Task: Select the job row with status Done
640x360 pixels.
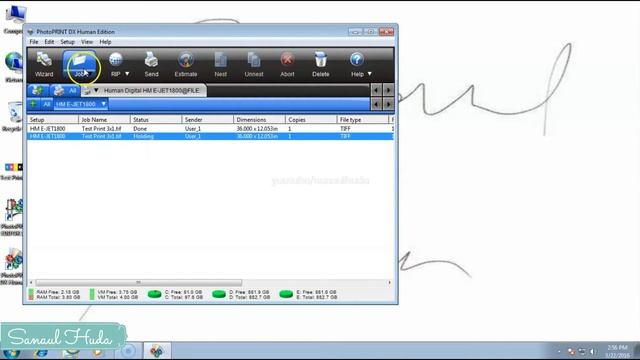Action: 211,129
